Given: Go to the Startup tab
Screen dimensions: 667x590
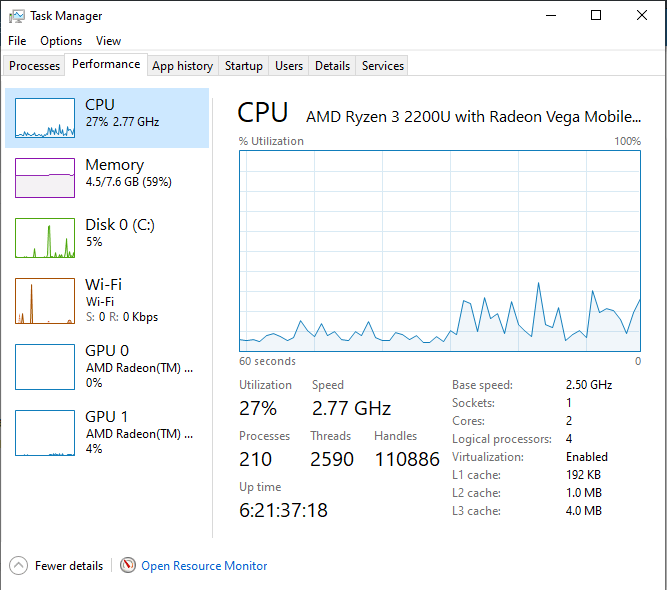Looking at the screenshot, I should coord(243,66).
